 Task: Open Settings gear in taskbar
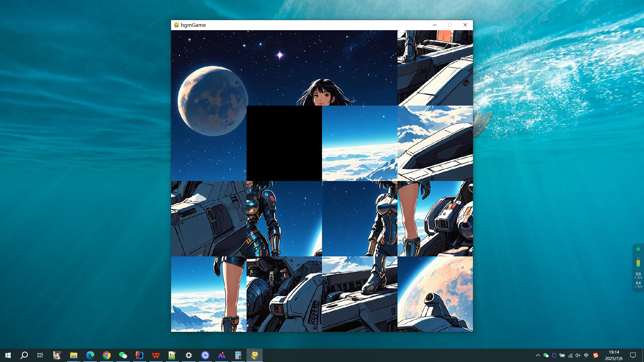pyautogui.click(x=189, y=355)
